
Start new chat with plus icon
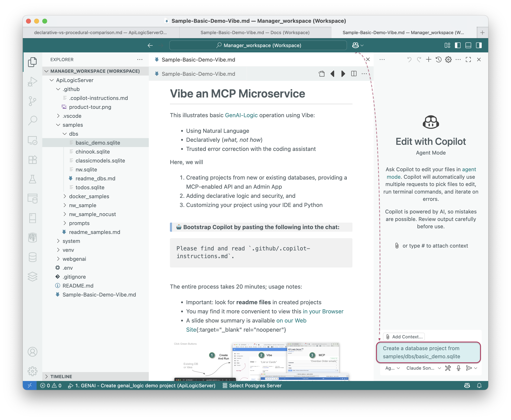[x=428, y=60]
